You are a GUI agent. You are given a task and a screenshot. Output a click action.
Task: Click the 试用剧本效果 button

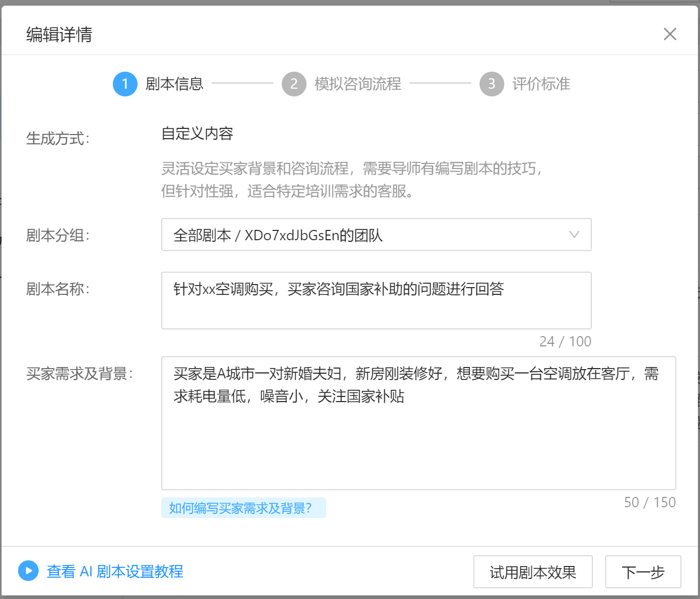pos(533,572)
